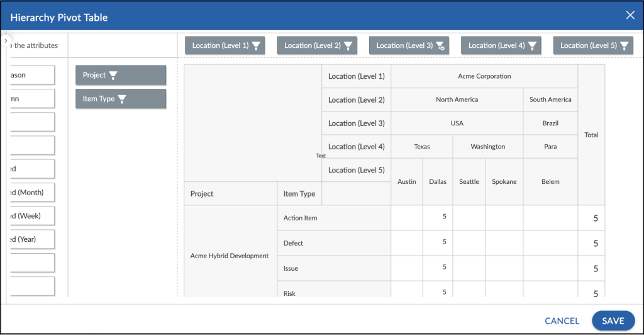
Task: Save the pivot table configuration
Action: (x=613, y=321)
